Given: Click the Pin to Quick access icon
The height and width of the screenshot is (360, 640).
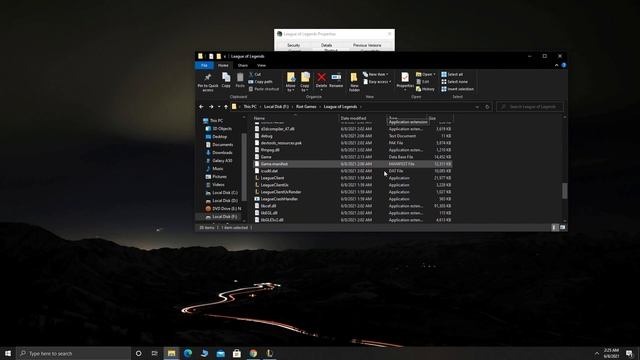Looking at the screenshot, I should coord(208,78).
